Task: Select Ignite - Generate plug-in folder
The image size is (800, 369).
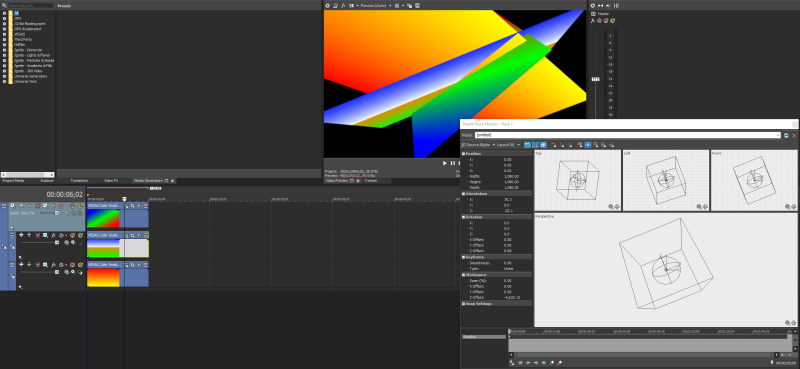Action: point(28,50)
